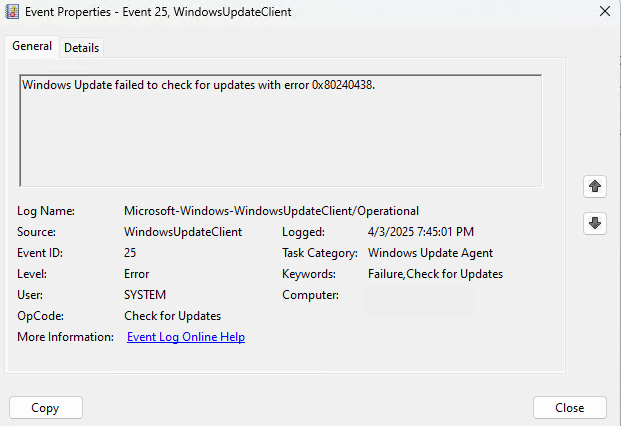Viewport: 621px width, 426px height.
Task: Click the OpCode value Check for Updates
Action: pyautogui.click(x=172, y=316)
